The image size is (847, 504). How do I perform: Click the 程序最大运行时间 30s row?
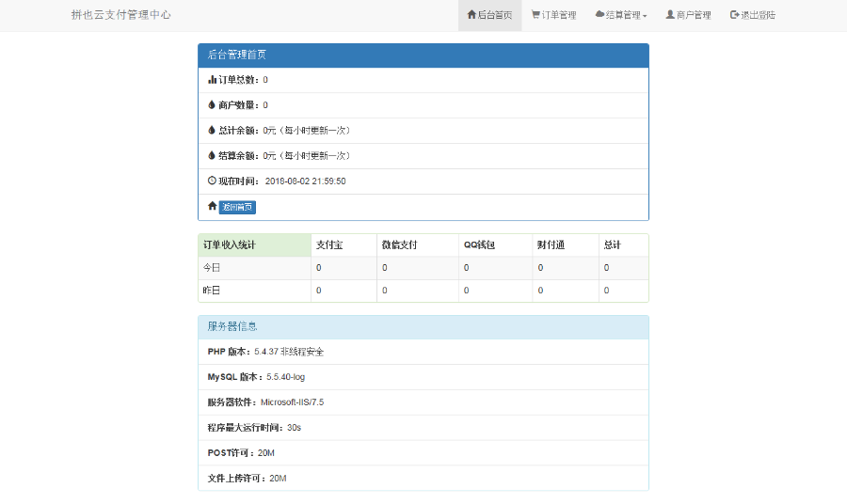423,428
